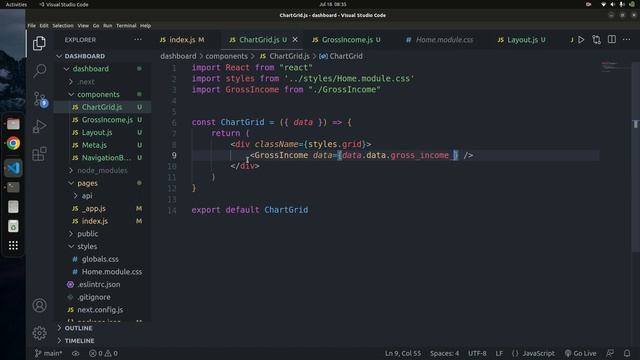Open notifications bell in status bar

point(627,353)
